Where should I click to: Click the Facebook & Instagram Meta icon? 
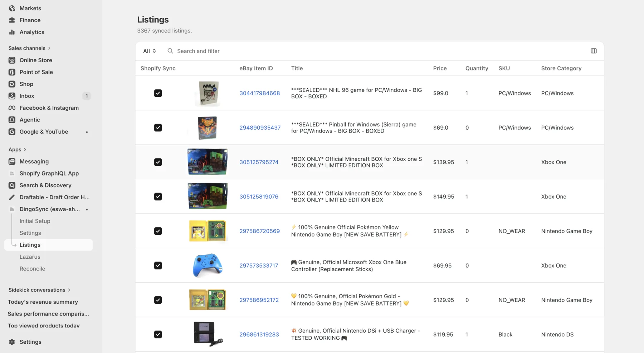12,108
